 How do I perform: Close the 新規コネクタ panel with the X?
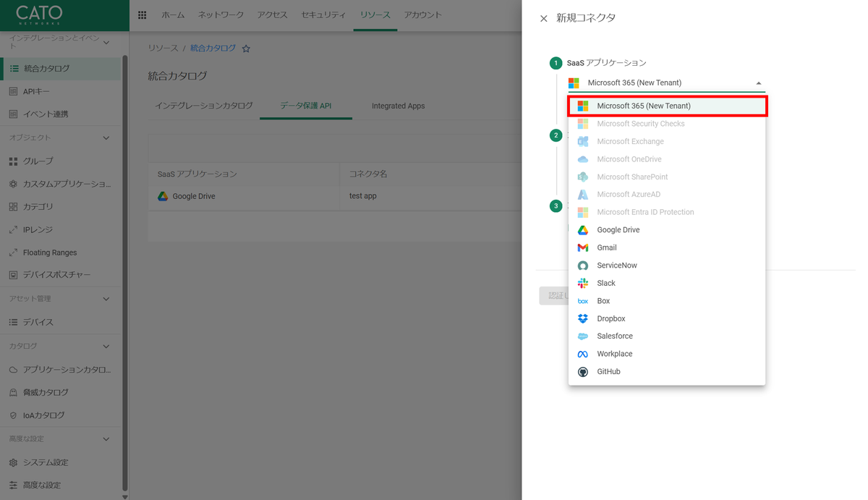click(544, 18)
